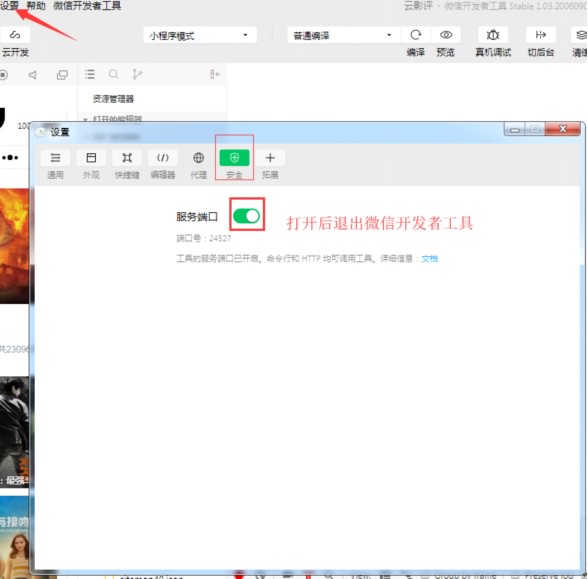The width and height of the screenshot is (588, 579).
Task: Click the search icon in file panel
Action: point(113,74)
